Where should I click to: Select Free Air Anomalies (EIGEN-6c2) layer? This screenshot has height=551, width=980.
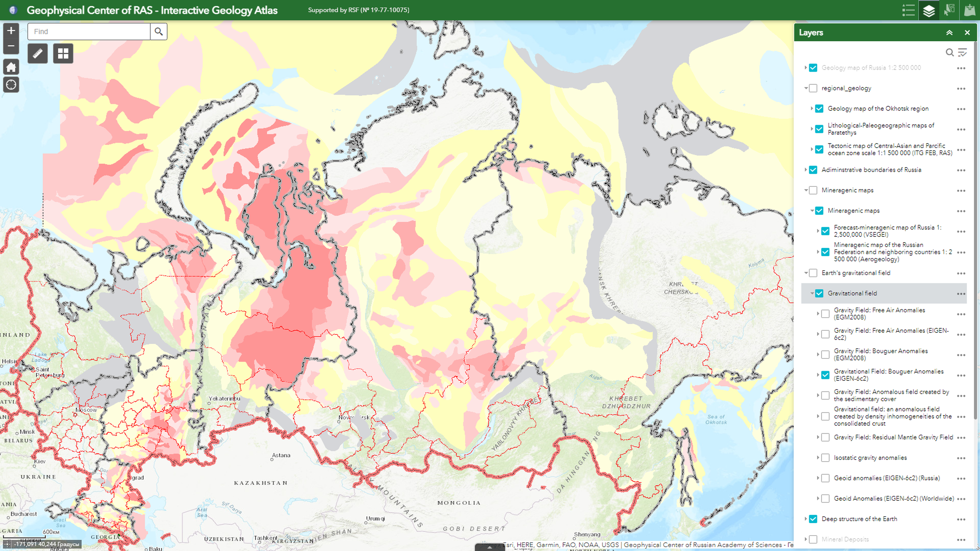tap(891, 334)
